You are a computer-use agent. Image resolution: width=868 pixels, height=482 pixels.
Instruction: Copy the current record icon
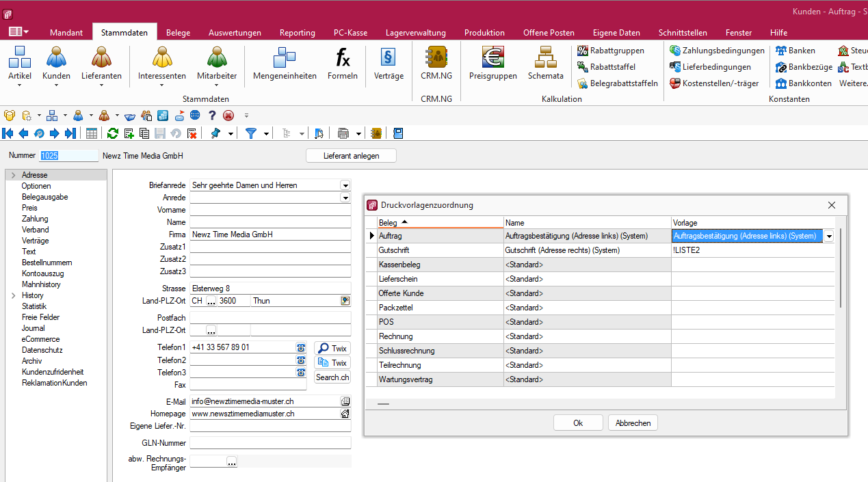coord(144,133)
